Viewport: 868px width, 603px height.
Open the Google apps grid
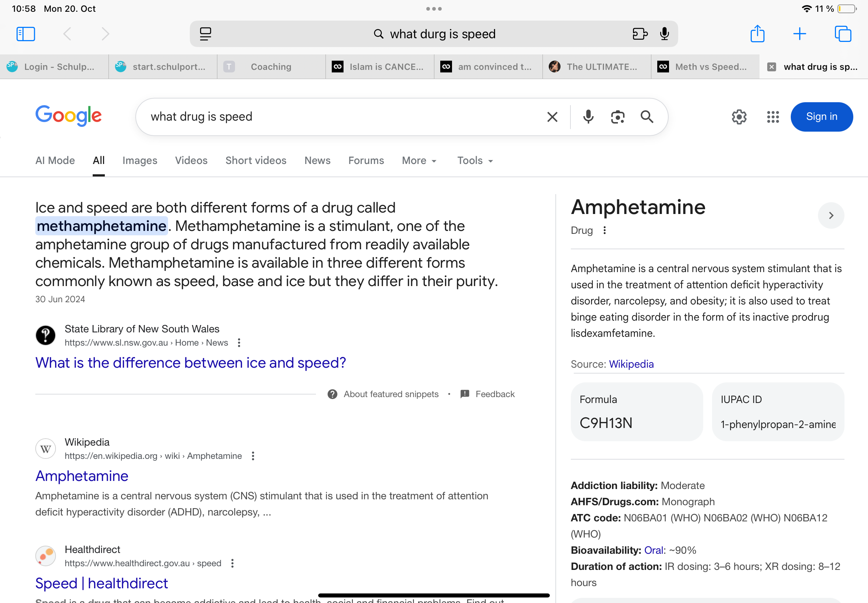(773, 117)
